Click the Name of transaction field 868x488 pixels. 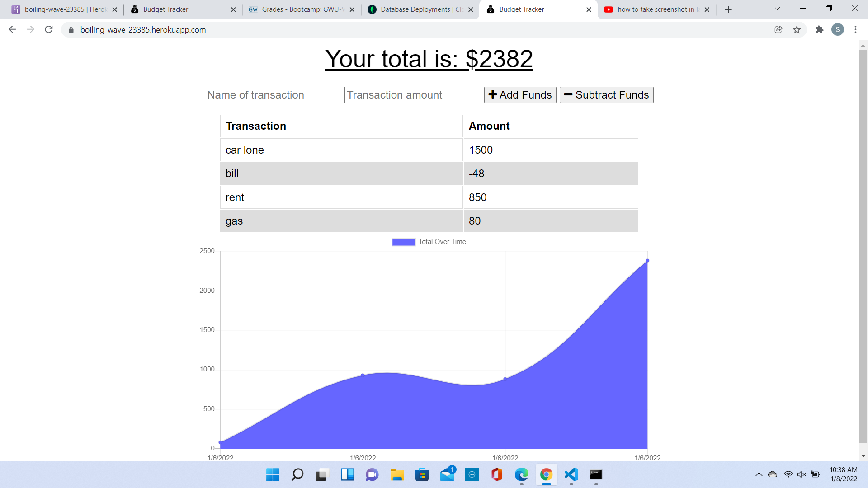(272, 95)
